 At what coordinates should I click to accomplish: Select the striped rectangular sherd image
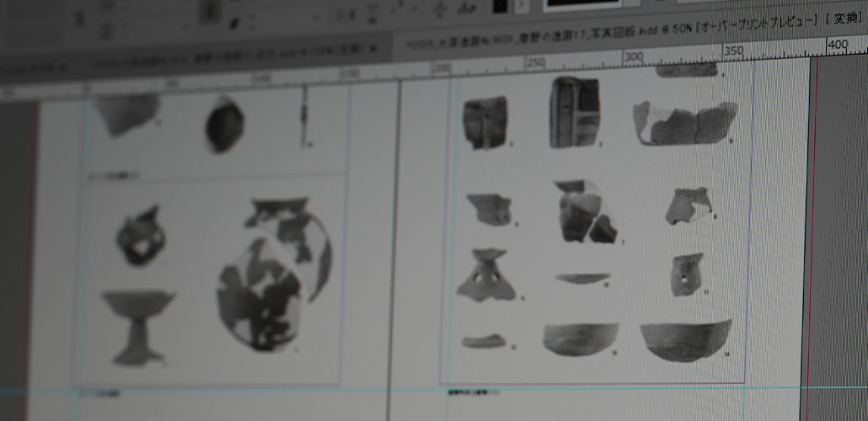pos(575,111)
